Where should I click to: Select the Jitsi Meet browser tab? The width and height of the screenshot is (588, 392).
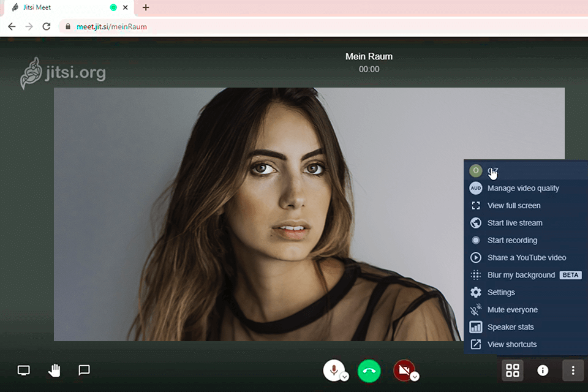pyautogui.click(x=69, y=7)
